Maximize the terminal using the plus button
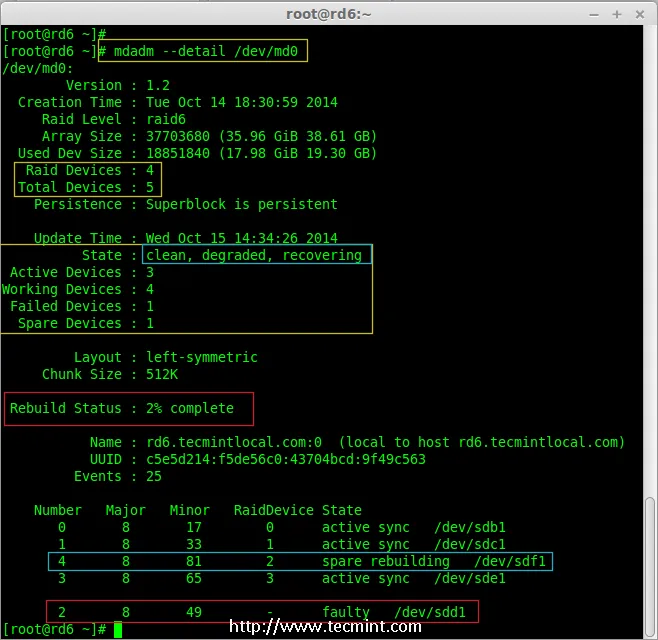This screenshot has width=658, height=640. [x=615, y=13]
